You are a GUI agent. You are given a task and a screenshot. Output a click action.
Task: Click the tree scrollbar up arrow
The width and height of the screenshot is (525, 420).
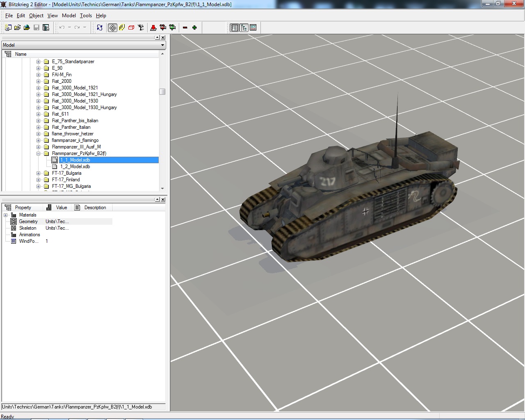tap(162, 54)
